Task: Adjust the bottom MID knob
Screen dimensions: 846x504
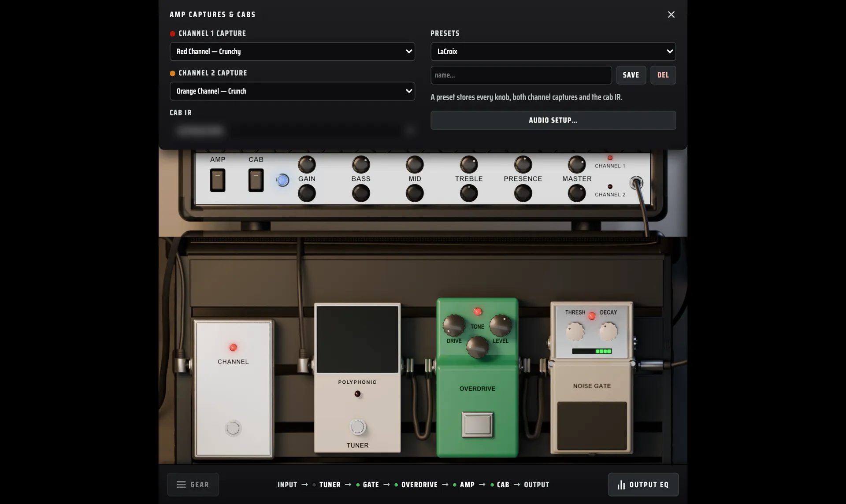Action: click(x=415, y=193)
